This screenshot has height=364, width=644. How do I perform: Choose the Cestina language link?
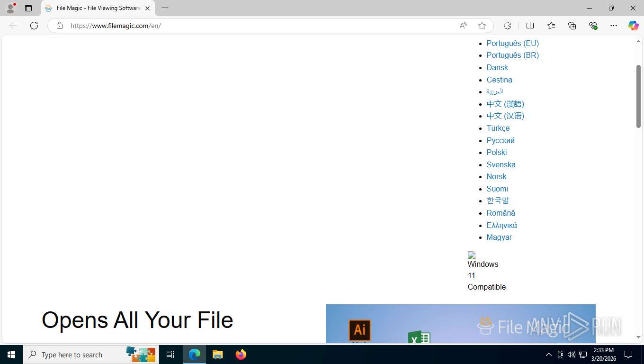pos(499,80)
